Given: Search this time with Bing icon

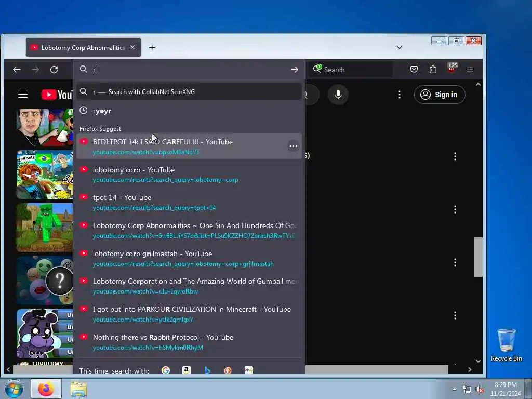Looking at the screenshot, I should tap(207, 370).
